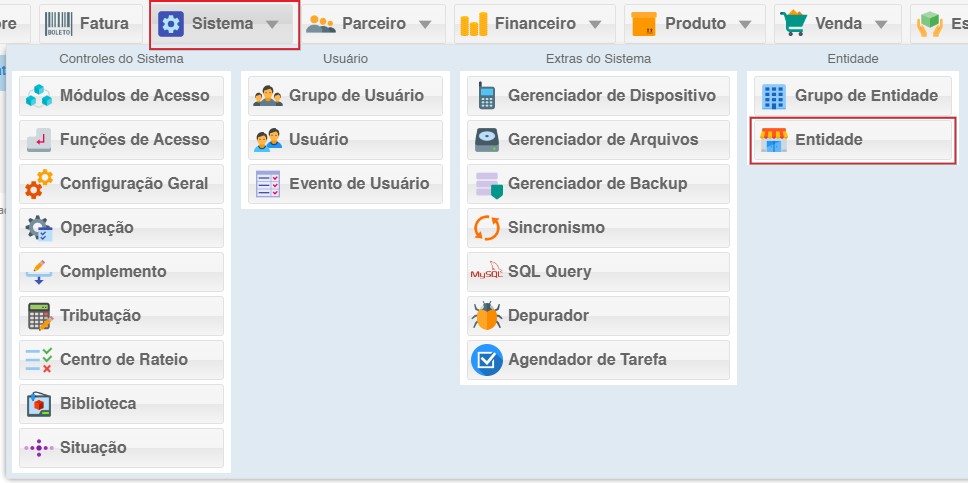Image resolution: width=968 pixels, height=483 pixels.
Task: Open Grupo de Usuário
Action: 345,96
